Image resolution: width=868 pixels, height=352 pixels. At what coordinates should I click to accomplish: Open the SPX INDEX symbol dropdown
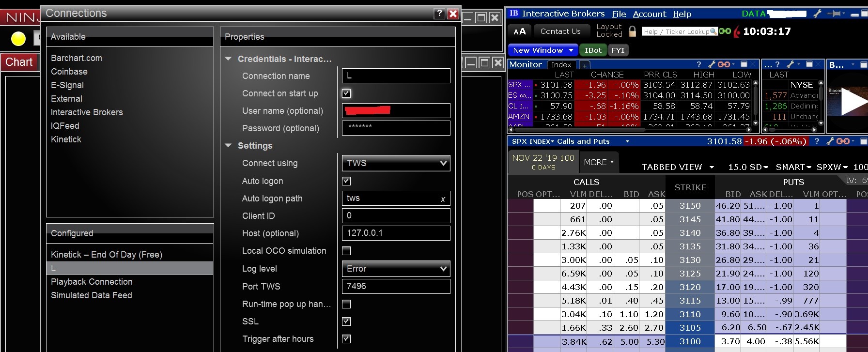(533, 141)
